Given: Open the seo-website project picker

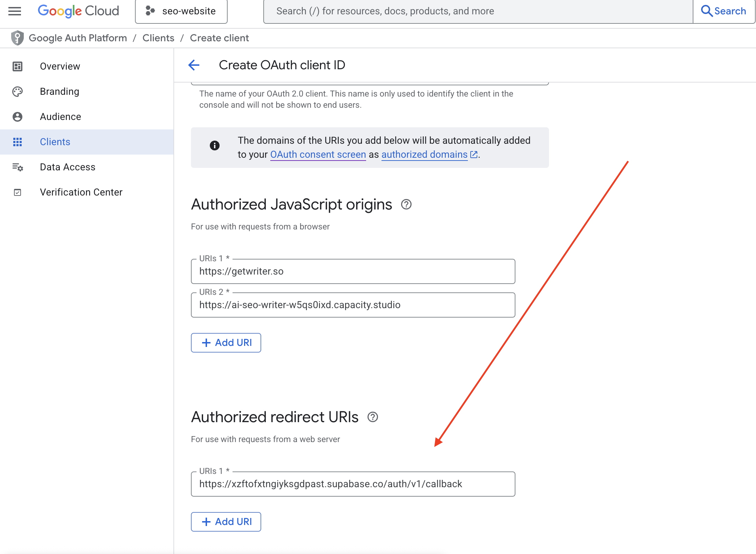Looking at the screenshot, I should [181, 11].
